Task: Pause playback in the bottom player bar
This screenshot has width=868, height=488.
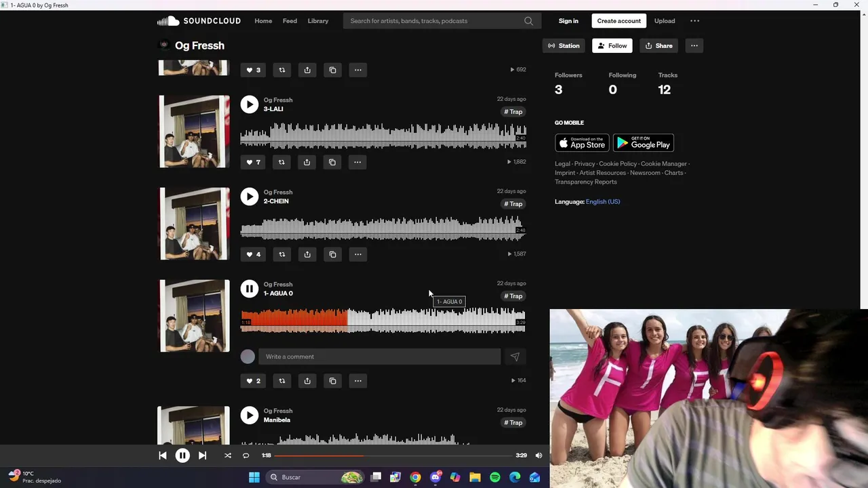Action: click(182, 455)
